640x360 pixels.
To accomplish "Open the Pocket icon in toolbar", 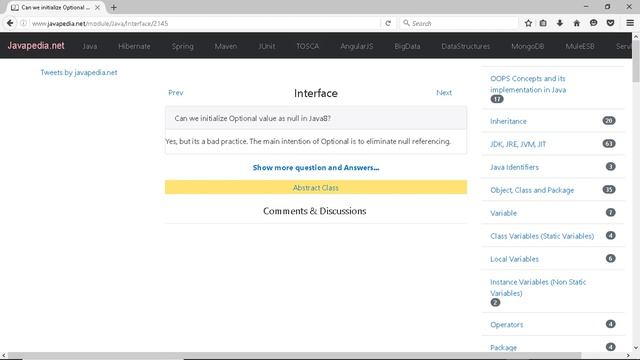I will [x=610, y=23].
